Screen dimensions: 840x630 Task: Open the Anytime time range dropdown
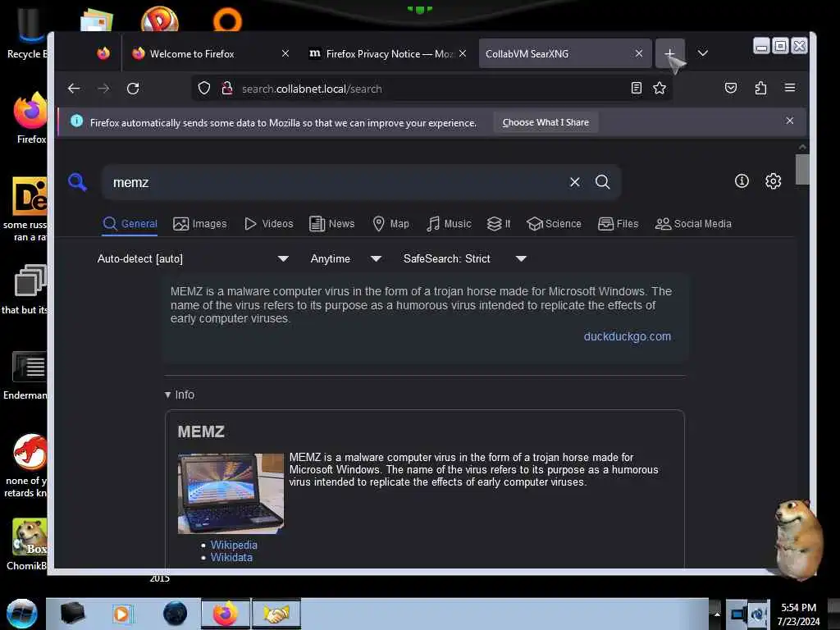(345, 258)
